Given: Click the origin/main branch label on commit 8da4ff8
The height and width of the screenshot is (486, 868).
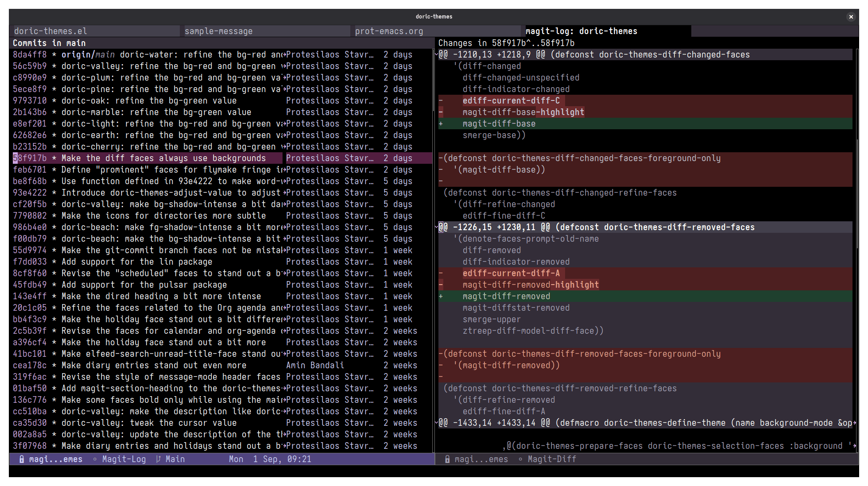Looking at the screenshot, I should [x=88, y=55].
